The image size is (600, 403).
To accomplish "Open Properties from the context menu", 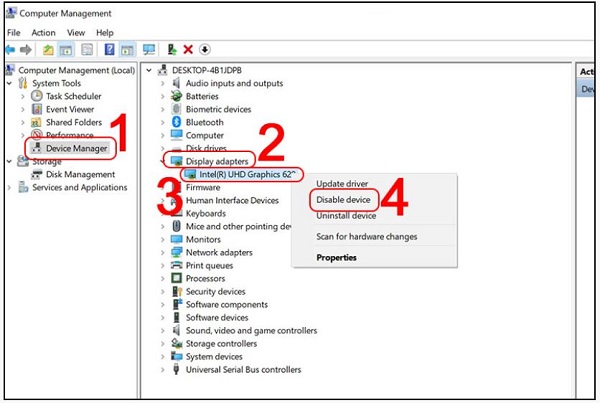I will point(337,257).
